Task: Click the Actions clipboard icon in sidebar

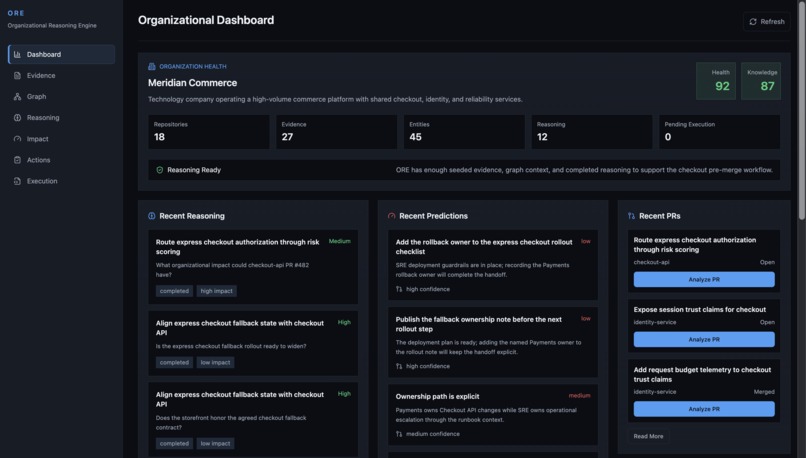Action: [17, 160]
